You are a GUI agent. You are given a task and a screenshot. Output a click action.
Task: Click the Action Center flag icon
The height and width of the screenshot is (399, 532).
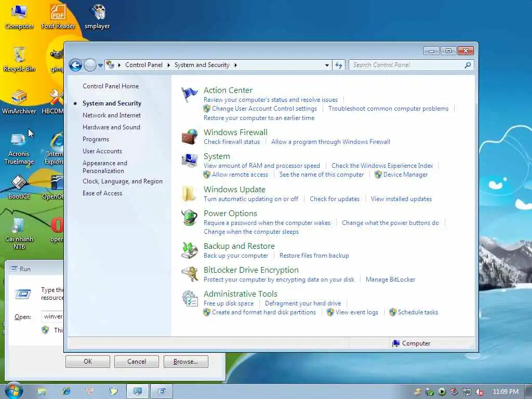[189, 95]
